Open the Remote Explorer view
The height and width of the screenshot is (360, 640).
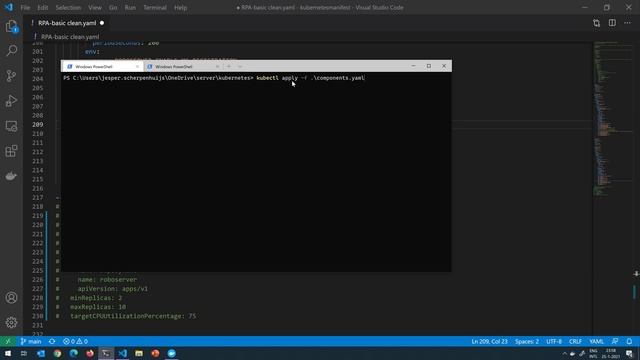pos(11,126)
